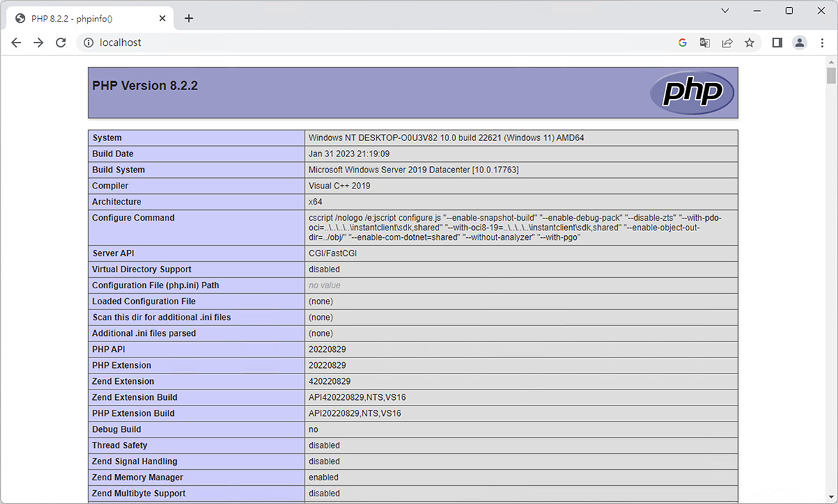Viewport: 838px width, 504px height.
Task: Select the 'Configure Command' label
Action: pos(133,218)
